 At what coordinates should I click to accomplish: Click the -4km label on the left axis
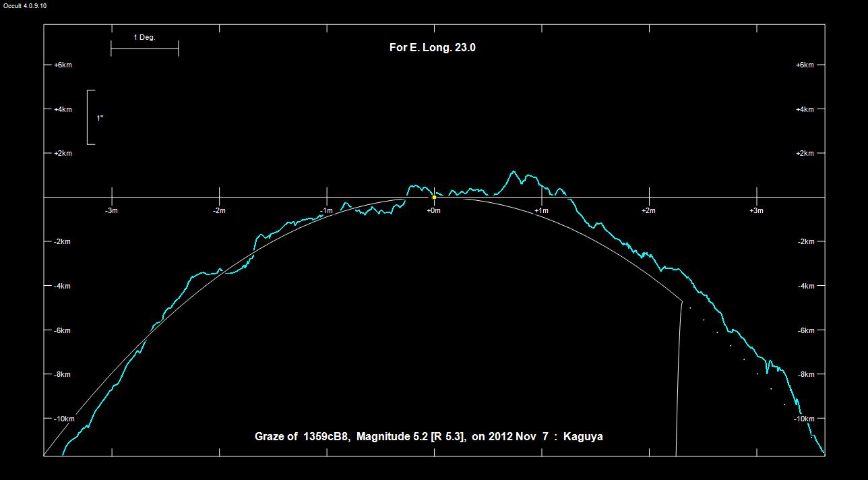(63, 286)
